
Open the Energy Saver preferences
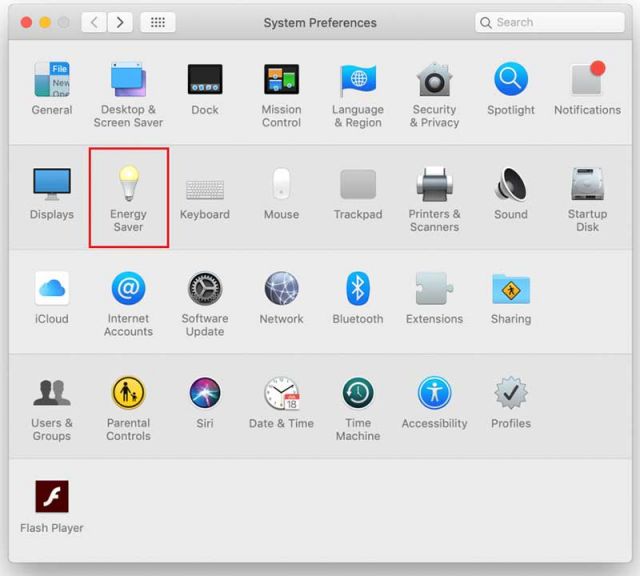(128, 185)
